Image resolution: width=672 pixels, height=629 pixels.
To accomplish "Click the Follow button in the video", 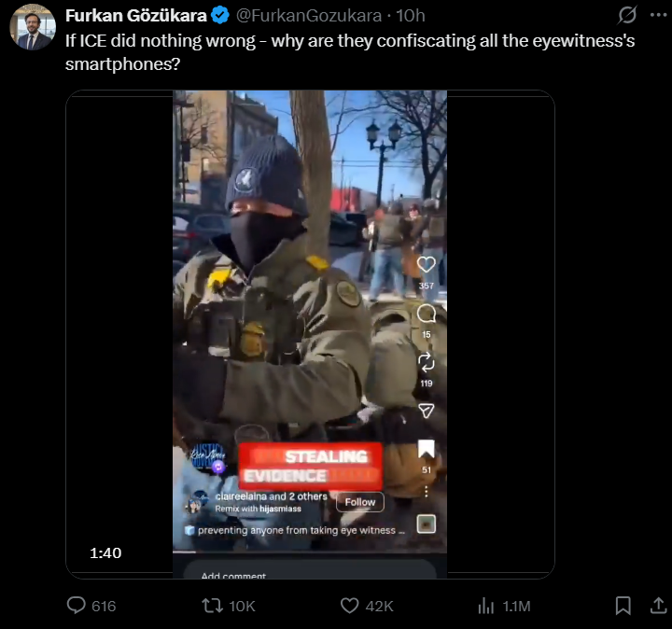I will (360, 502).
